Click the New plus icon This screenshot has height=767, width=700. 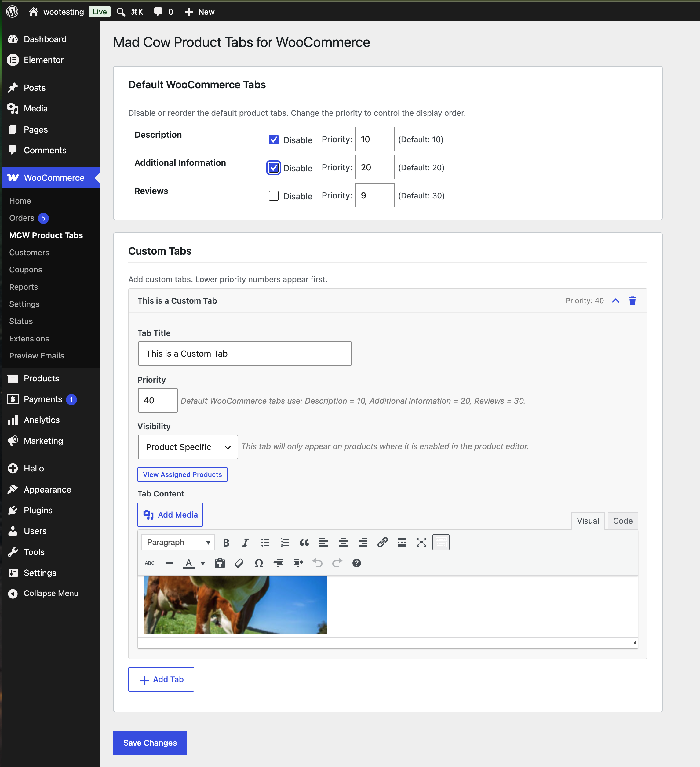[189, 12]
